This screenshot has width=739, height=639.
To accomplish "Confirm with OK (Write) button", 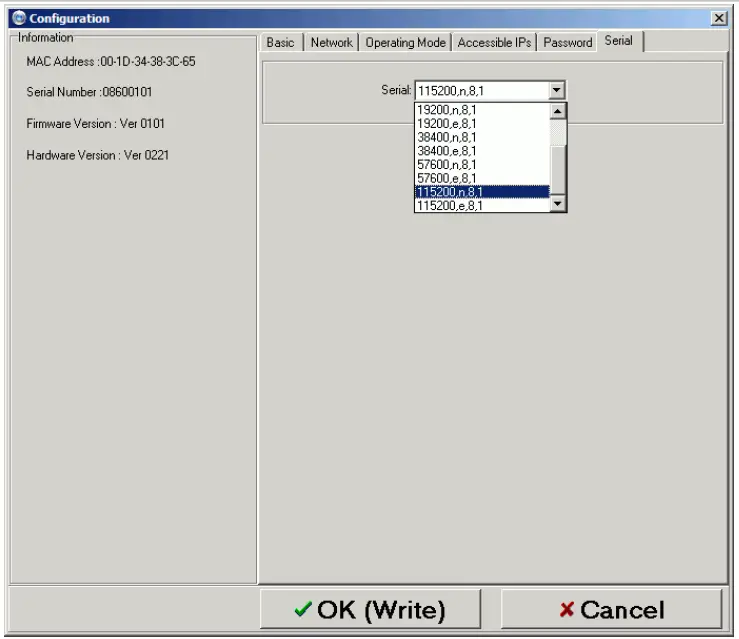I will 370,609.
